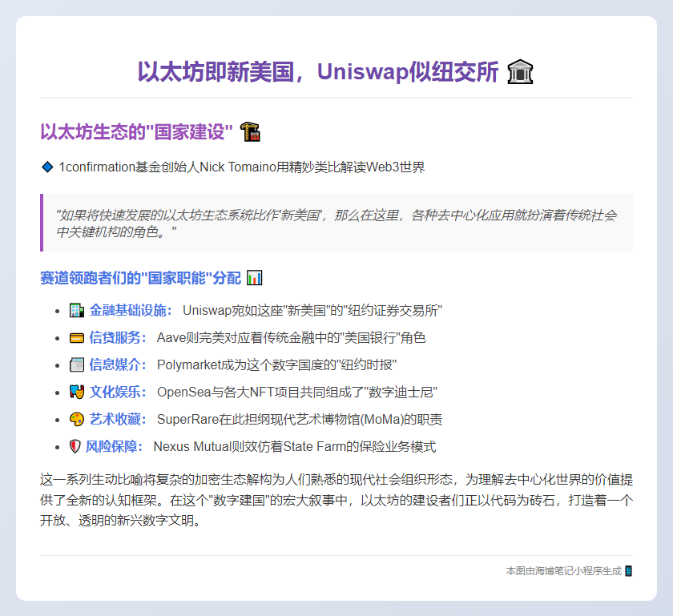Viewport: 673px width, 616px height.
Task: Click the label 信贷服务
Action: tap(118, 338)
